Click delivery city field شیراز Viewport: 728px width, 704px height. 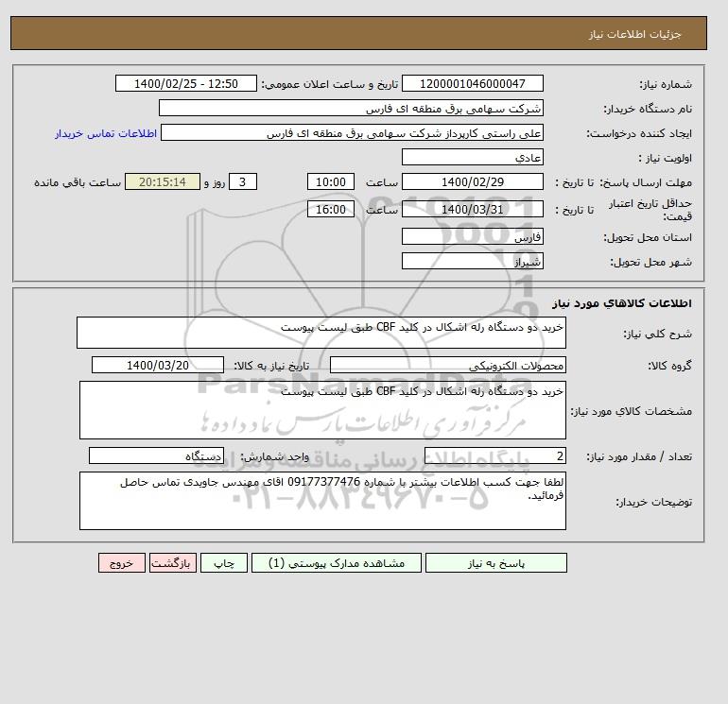point(472,261)
